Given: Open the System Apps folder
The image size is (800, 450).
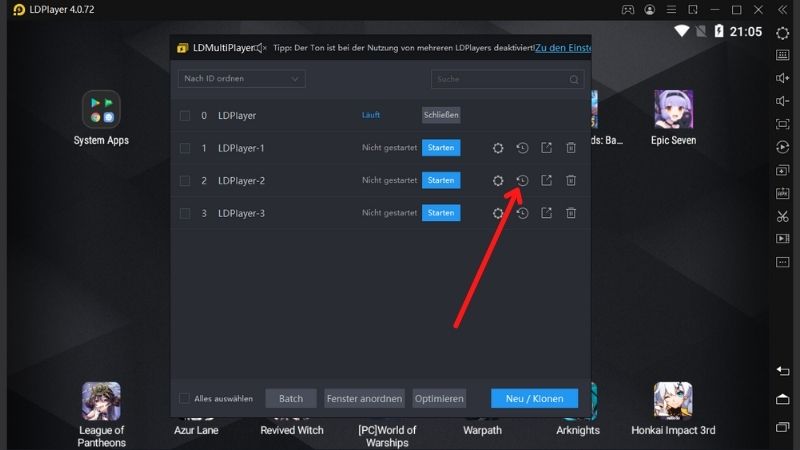Looking at the screenshot, I should coord(101,110).
